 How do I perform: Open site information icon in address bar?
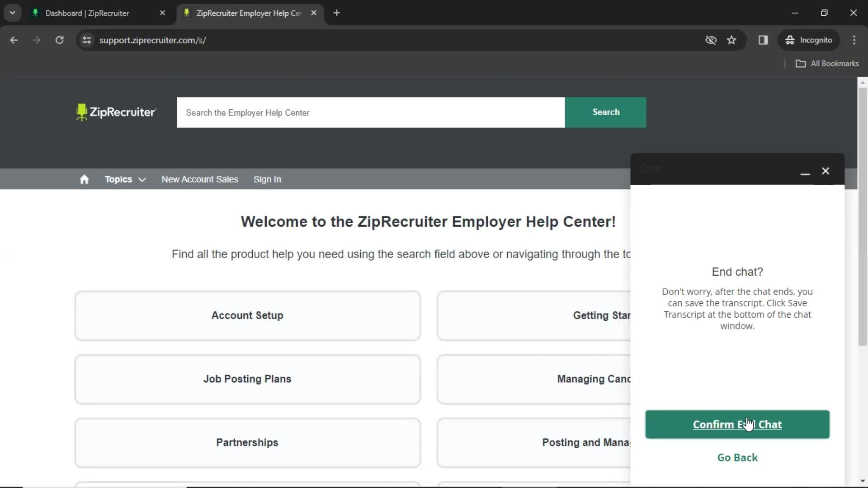point(87,40)
